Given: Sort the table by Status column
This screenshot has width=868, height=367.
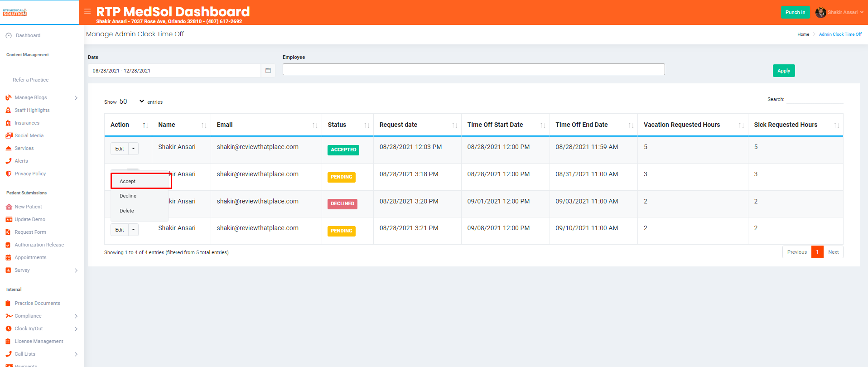Looking at the screenshot, I should 347,125.
